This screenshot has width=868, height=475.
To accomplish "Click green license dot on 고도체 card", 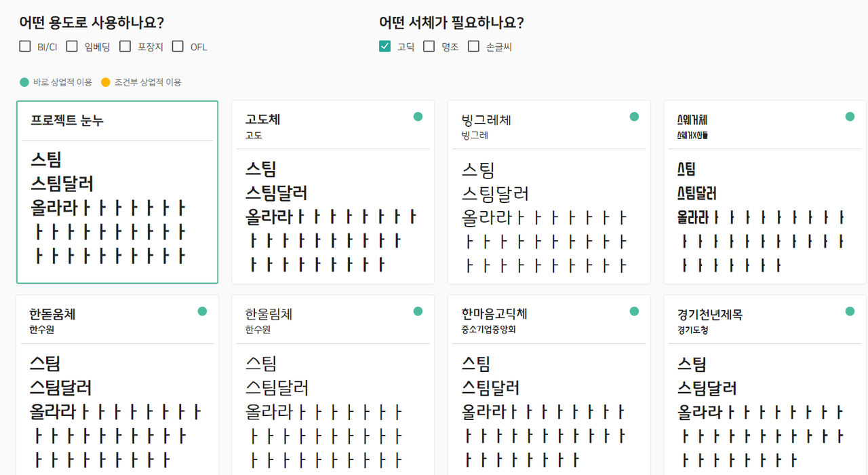I will [418, 117].
